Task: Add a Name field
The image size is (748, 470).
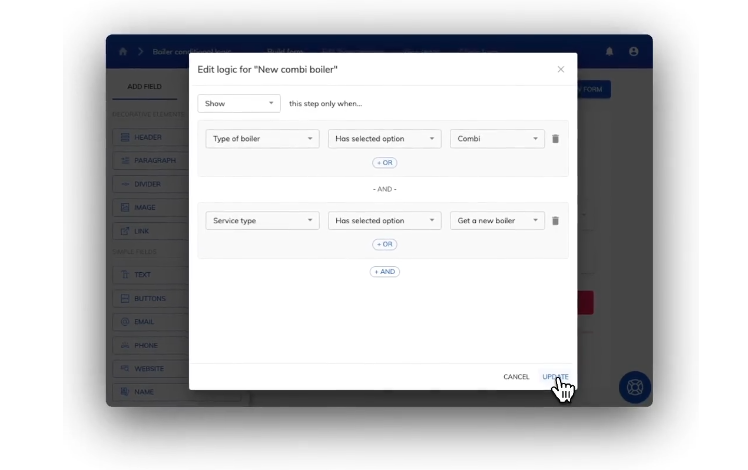Action: pyautogui.click(x=151, y=392)
